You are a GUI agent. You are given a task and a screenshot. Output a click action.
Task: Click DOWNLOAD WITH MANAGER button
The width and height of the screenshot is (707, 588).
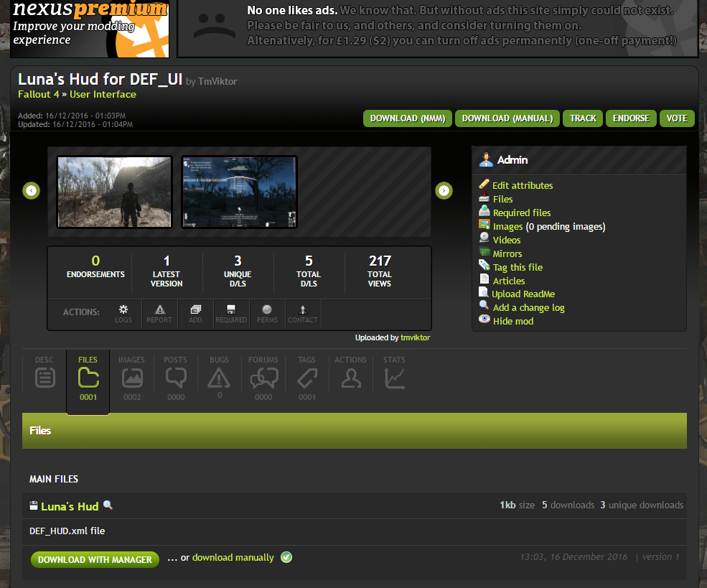(95, 559)
